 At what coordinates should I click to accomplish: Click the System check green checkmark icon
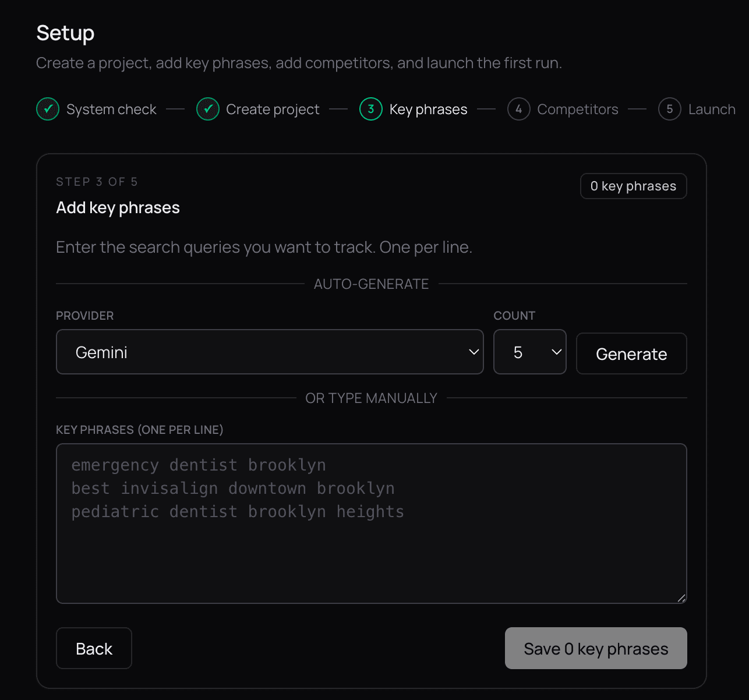click(48, 109)
